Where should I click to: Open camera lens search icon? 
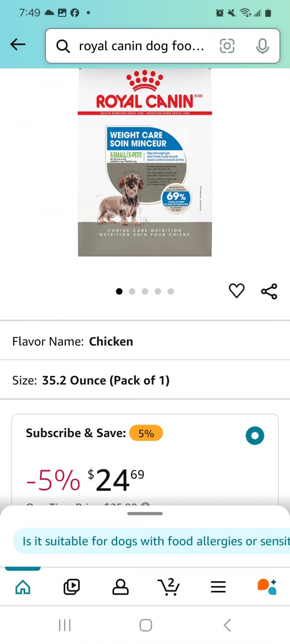[227, 46]
